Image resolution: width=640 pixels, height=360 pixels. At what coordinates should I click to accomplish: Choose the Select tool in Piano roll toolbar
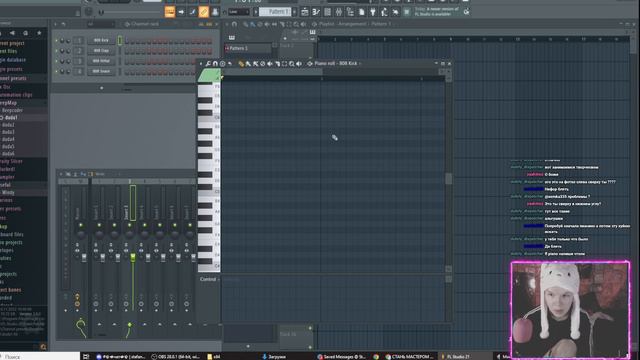(284, 64)
